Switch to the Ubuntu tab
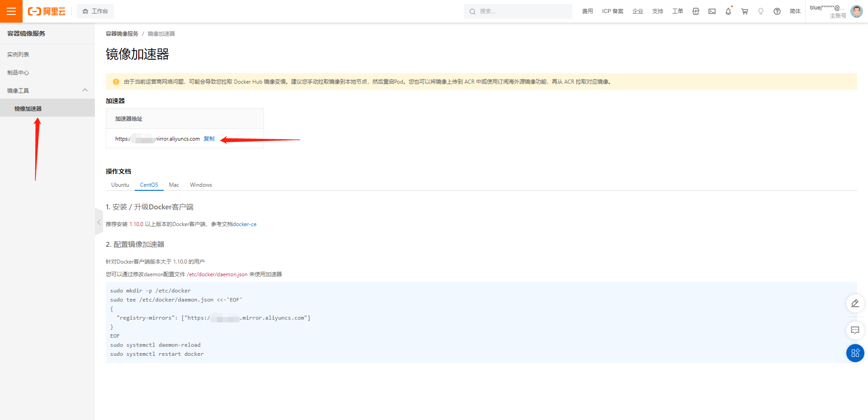Screen dimensions: 868x420 point(120,185)
